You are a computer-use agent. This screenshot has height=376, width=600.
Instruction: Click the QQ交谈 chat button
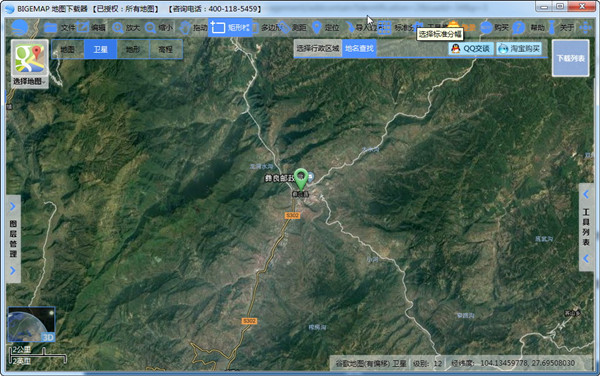click(471, 49)
